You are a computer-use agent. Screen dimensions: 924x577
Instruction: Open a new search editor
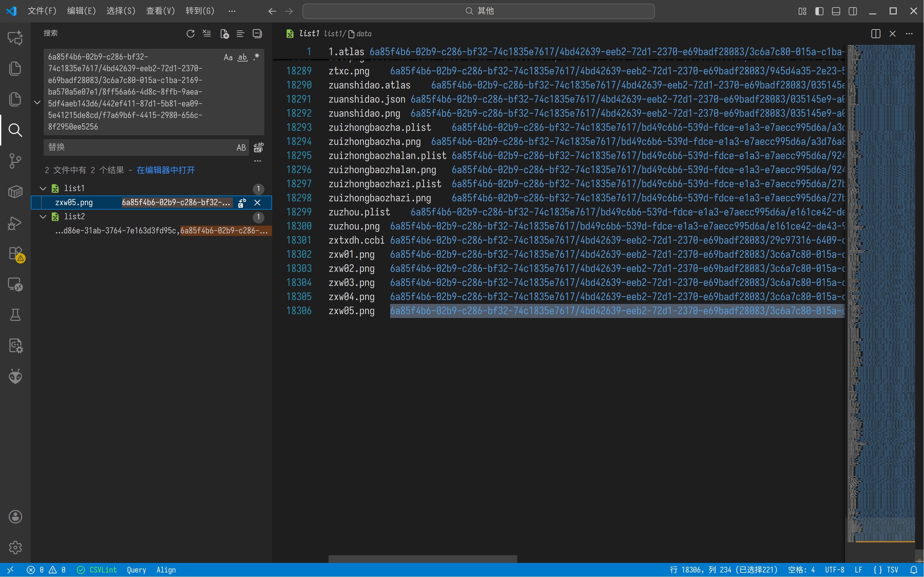tap(225, 34)
